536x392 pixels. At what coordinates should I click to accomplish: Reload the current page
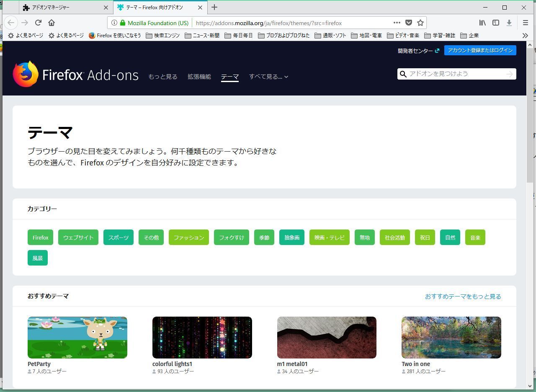point(38,23)
